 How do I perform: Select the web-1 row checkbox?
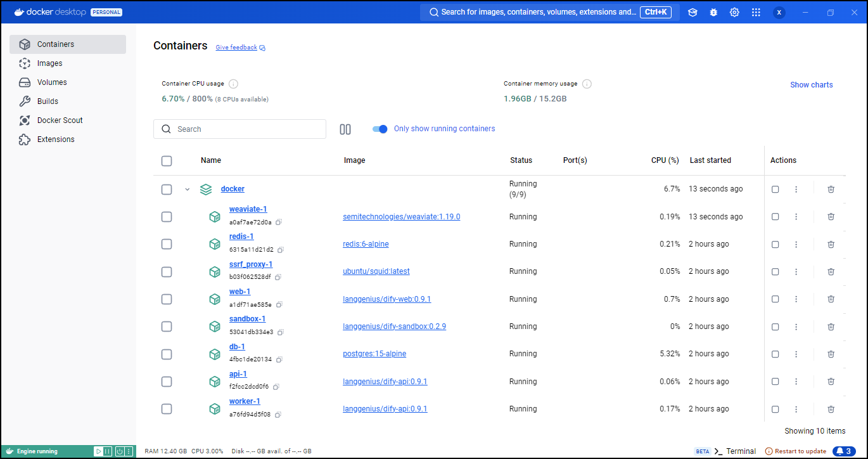click(x=167, y=299)
